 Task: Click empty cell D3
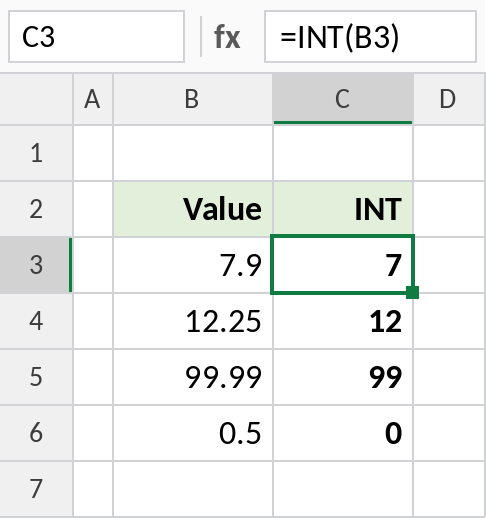(449, 265)
